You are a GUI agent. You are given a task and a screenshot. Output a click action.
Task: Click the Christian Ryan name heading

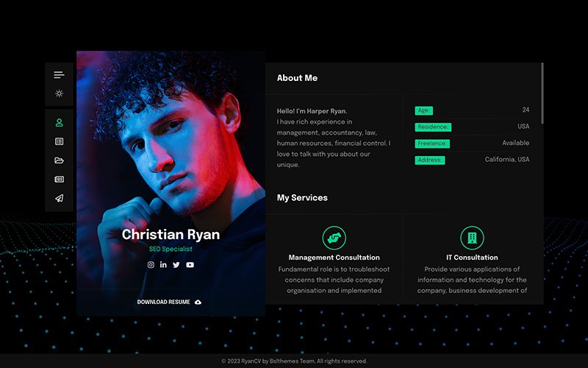click(x=171, y=234)
